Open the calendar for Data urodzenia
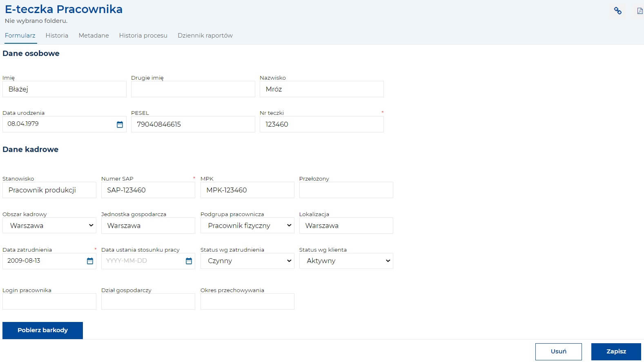Viewport: 644px width, 362px height. tap(120, 125)
